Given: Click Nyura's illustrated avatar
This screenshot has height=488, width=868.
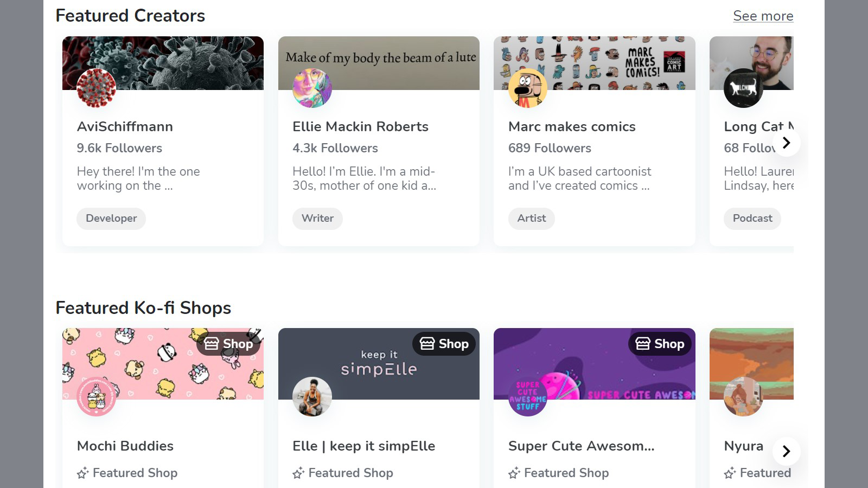Looking at the screenshot, I should 743,396.
